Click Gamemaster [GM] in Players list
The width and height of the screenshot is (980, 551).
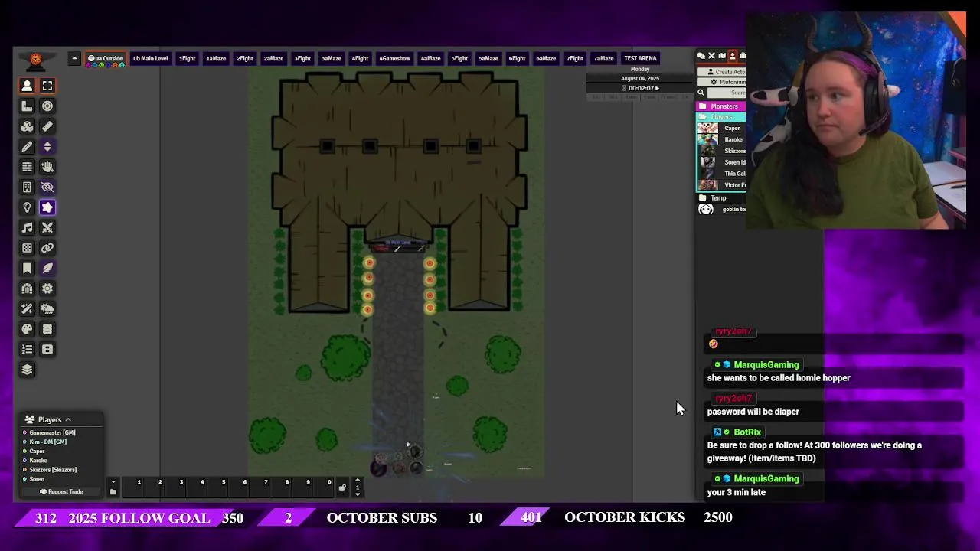point(52,432)
